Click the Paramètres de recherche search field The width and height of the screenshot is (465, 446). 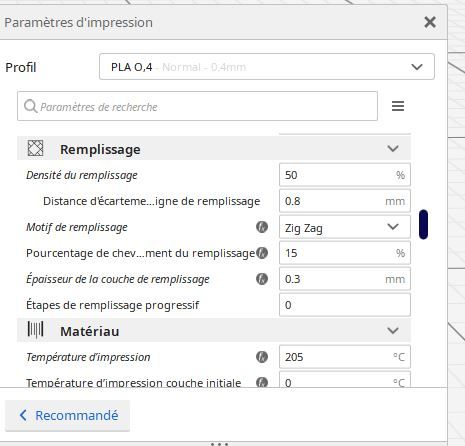[x=197, y=106]
